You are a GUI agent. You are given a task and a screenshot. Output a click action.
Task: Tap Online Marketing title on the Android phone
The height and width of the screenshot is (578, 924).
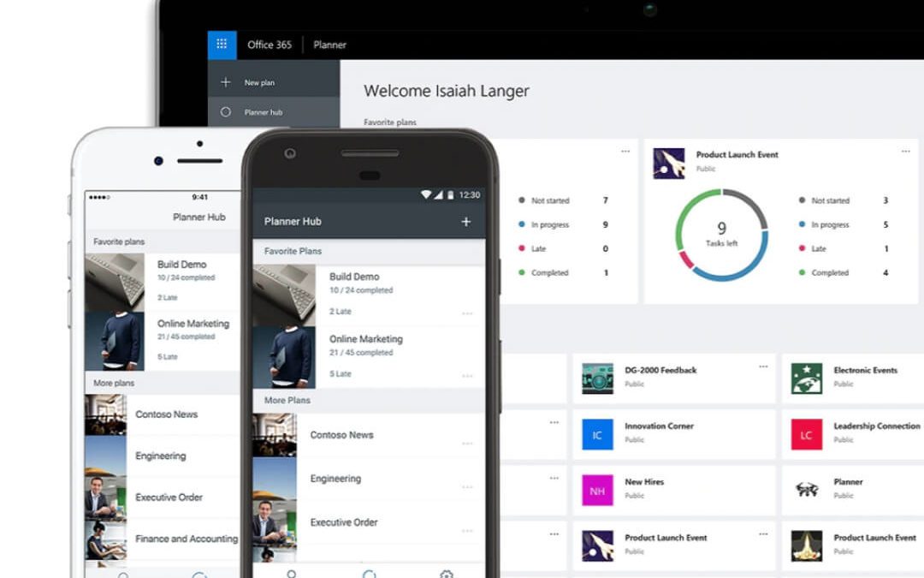[366, 339]
